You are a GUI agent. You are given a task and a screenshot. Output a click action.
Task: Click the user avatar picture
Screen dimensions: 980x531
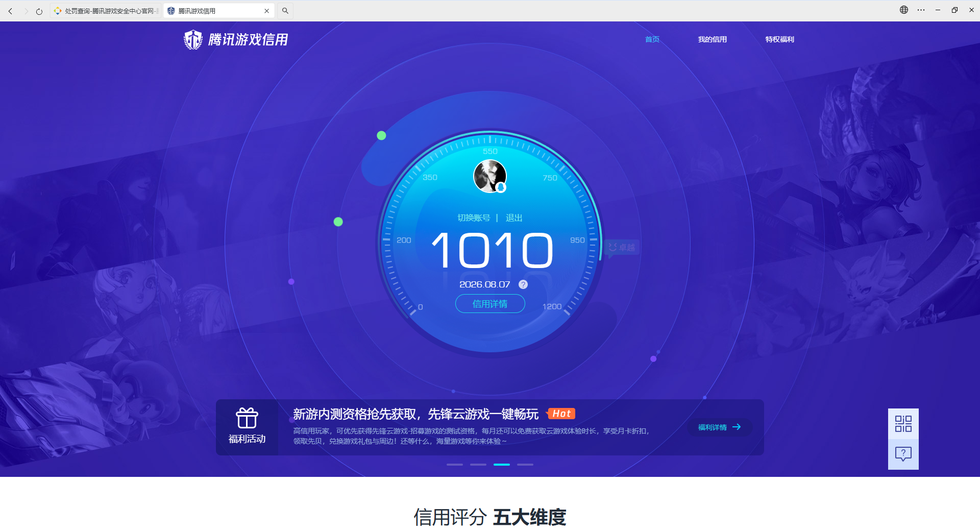tap(490, 176)
